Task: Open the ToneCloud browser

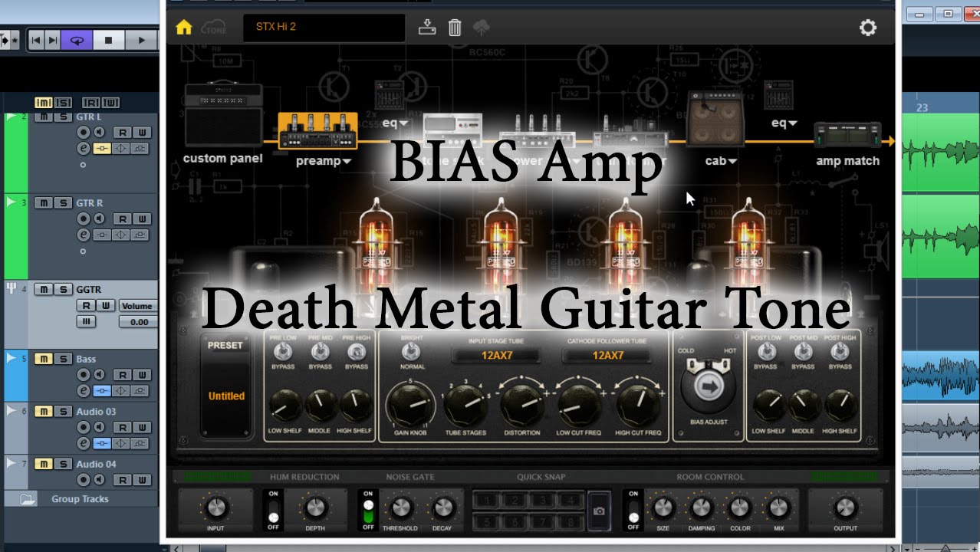Action: coord(214,28)
